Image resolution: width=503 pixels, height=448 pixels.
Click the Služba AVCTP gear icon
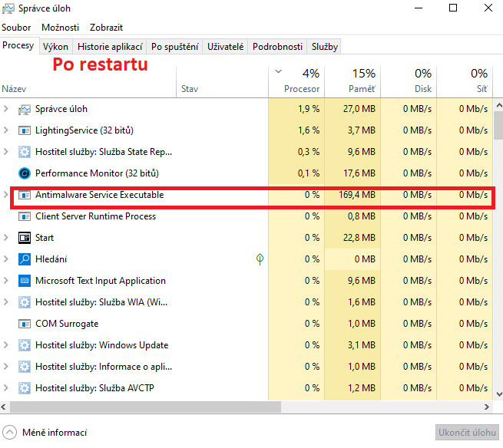[x=25, y=388]
